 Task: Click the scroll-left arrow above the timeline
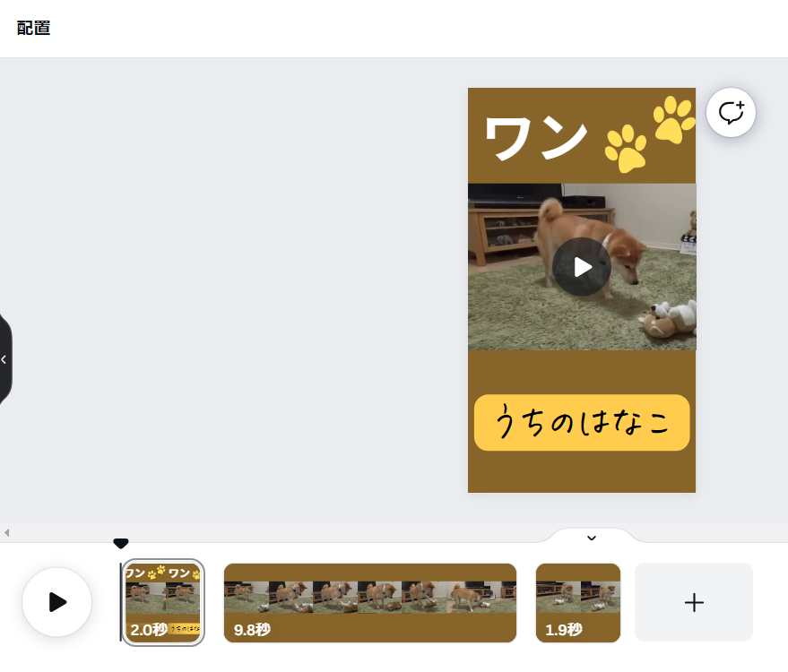6,532
